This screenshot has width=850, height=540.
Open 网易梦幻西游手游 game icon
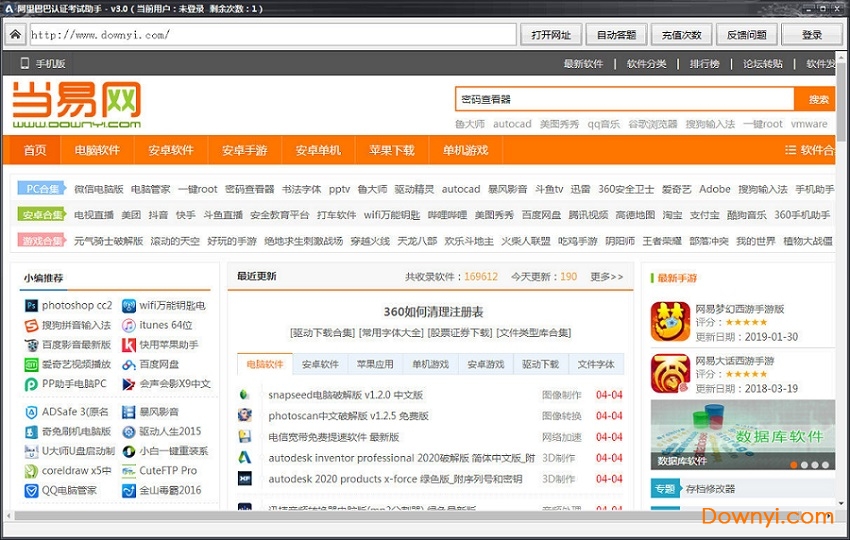(671, 322)
